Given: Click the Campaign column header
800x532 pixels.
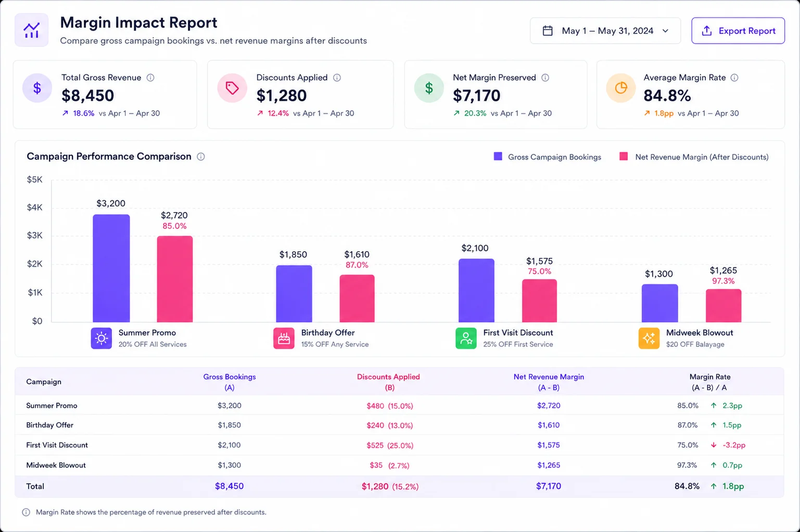Looking at the screenshot, I should click(44, 382).
